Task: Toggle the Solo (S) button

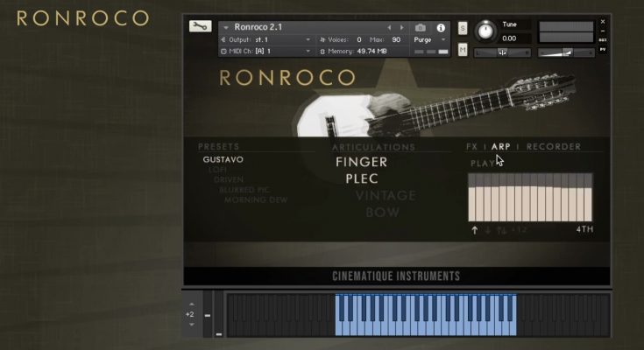Action: click(463, 29)
